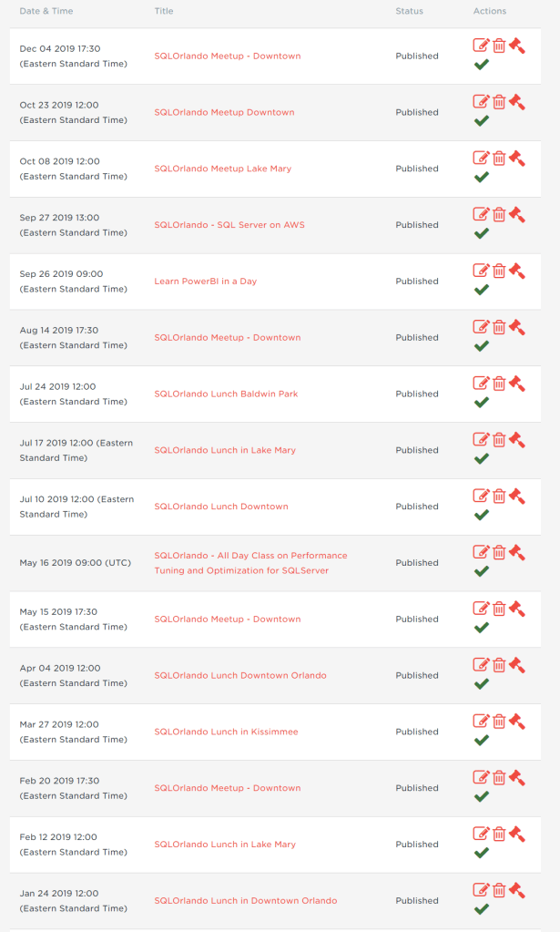The width and height of the screenshot is (560, 932).
Task: Delete the Aug 14 2019 Meetup event
Action: click(x=499, y=327)
